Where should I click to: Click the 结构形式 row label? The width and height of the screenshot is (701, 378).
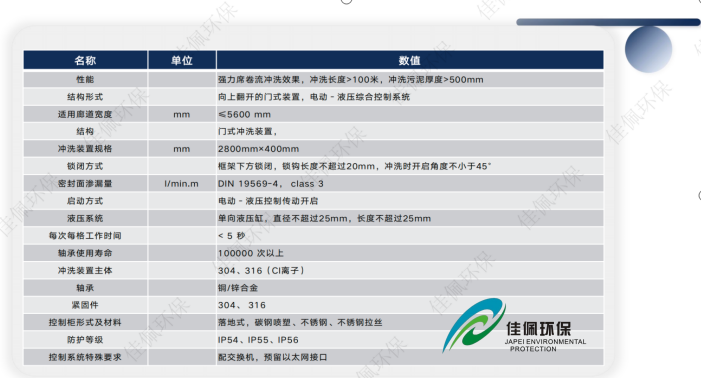85,97
